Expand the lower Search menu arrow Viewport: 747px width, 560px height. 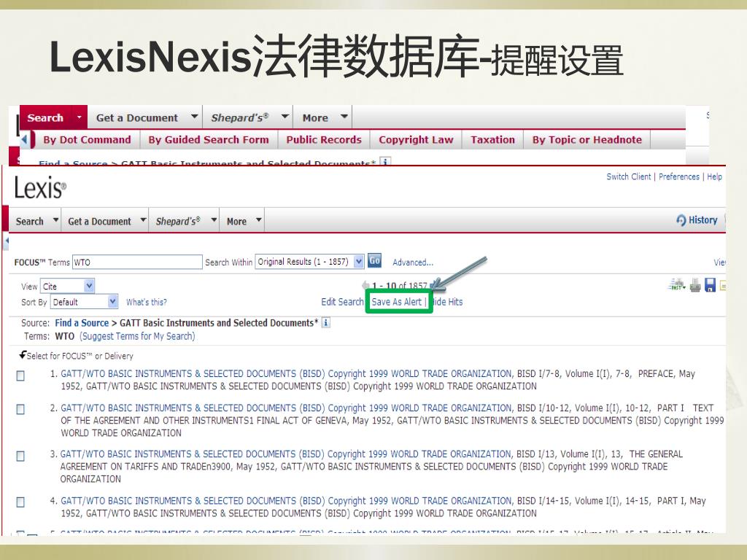click(55, 220)
